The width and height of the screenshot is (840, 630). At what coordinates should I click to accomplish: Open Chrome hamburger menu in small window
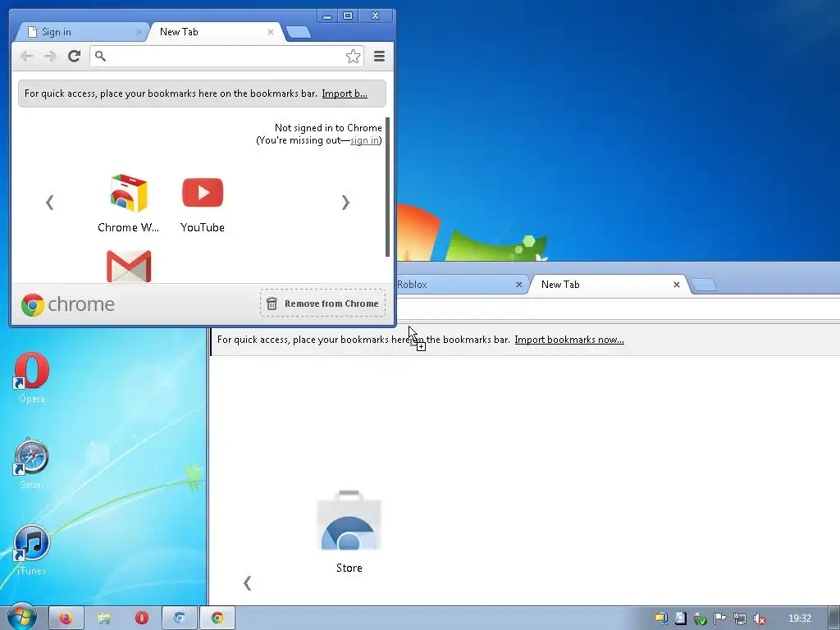pos(379,56)
